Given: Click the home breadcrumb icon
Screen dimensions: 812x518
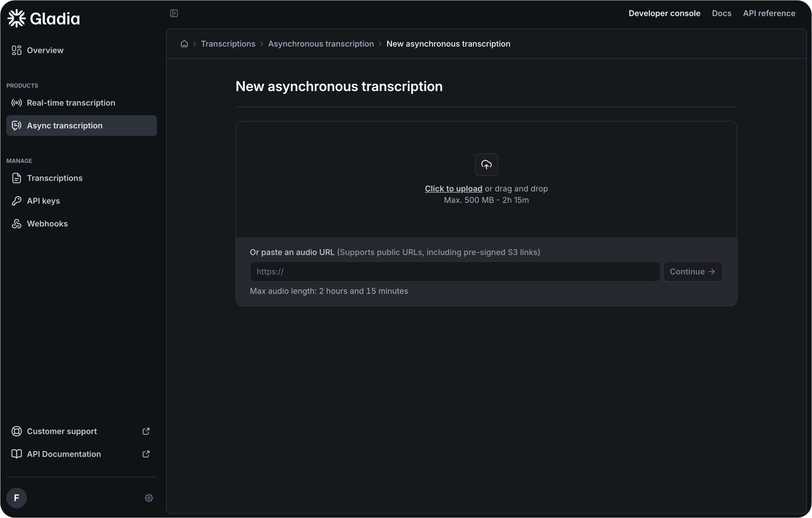Looking at the screenshot, I should (184, 44).
